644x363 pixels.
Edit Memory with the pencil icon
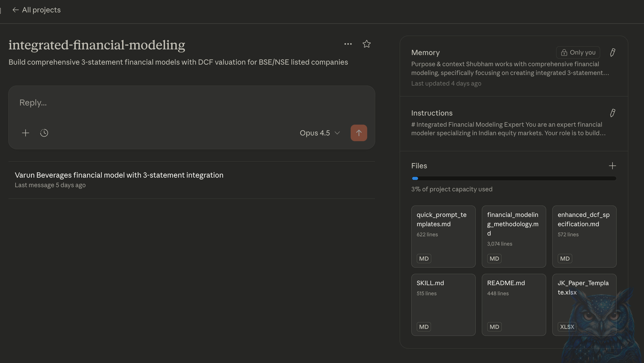(612, 52)
